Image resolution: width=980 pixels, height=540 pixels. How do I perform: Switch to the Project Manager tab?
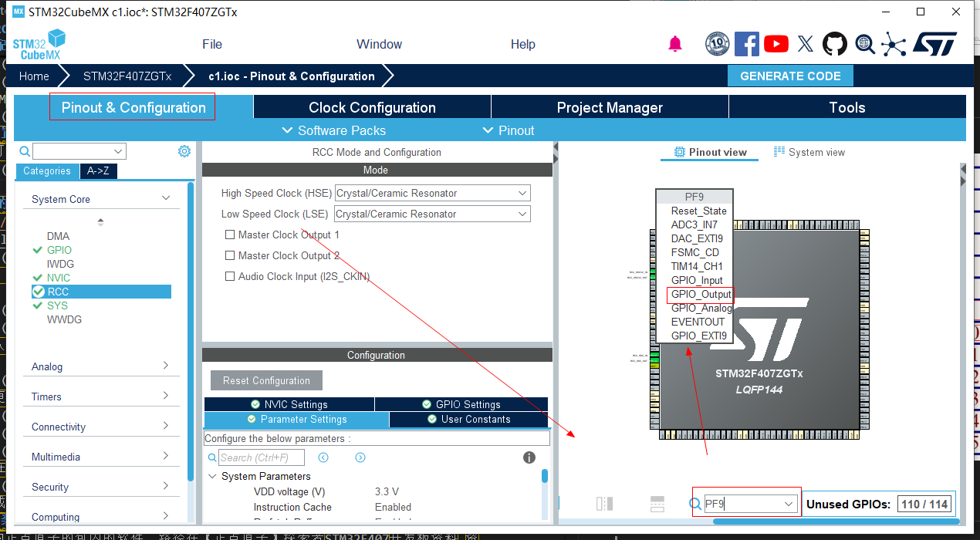click(610, 107)
